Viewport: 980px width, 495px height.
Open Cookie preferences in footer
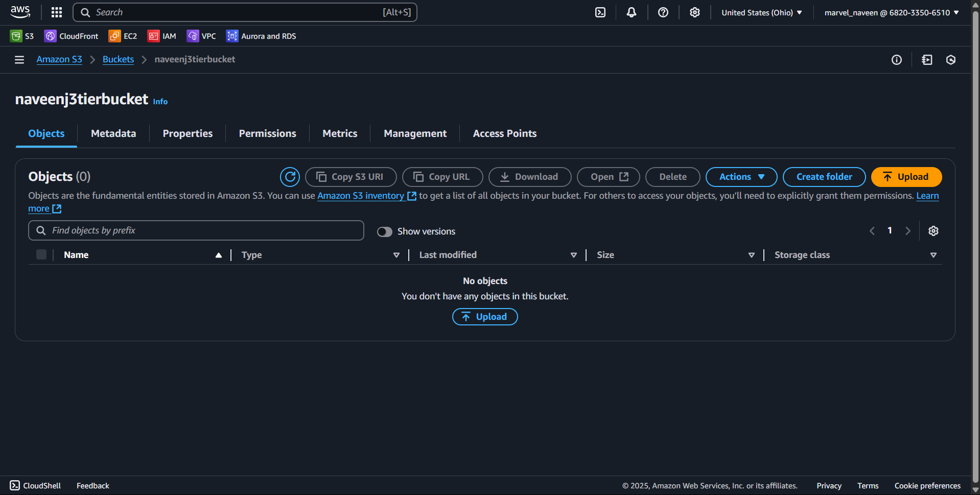[927, 485]
